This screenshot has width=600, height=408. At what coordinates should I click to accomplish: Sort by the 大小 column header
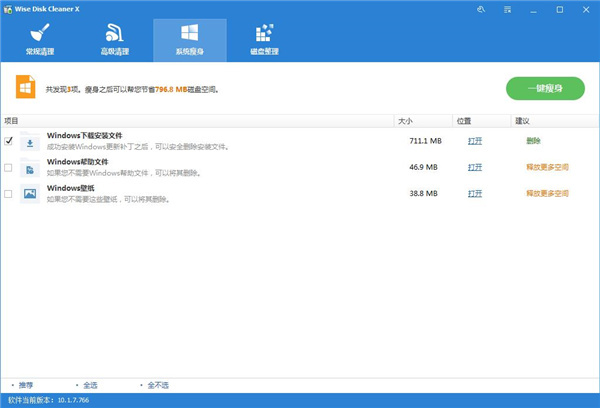pos(423,121)
